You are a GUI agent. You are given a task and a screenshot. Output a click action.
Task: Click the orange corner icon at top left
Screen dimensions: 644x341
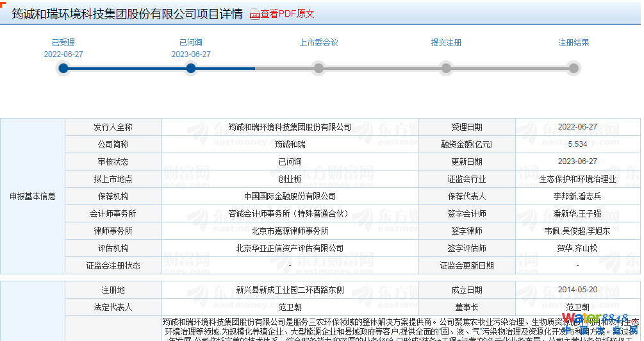tap(3, 3)
